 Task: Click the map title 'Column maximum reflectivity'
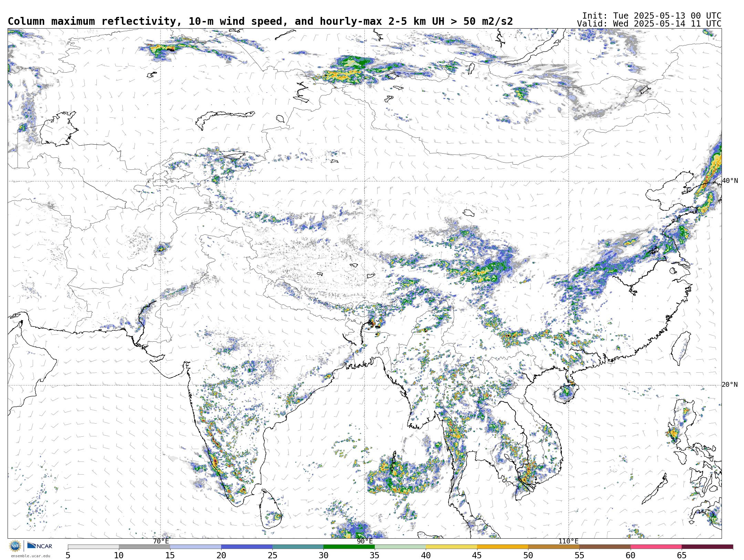pos(95,21)
